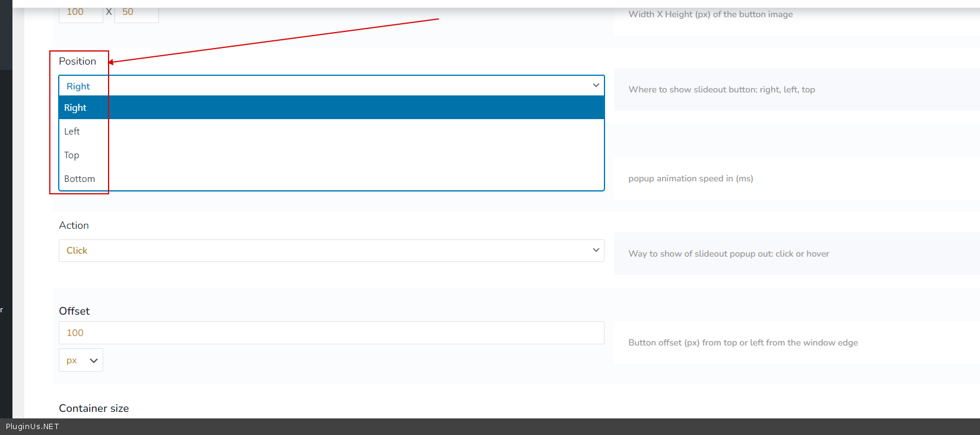Collapse the Position select box showing Right
This screenshot has height=435, width=980.
coord(330,86)
